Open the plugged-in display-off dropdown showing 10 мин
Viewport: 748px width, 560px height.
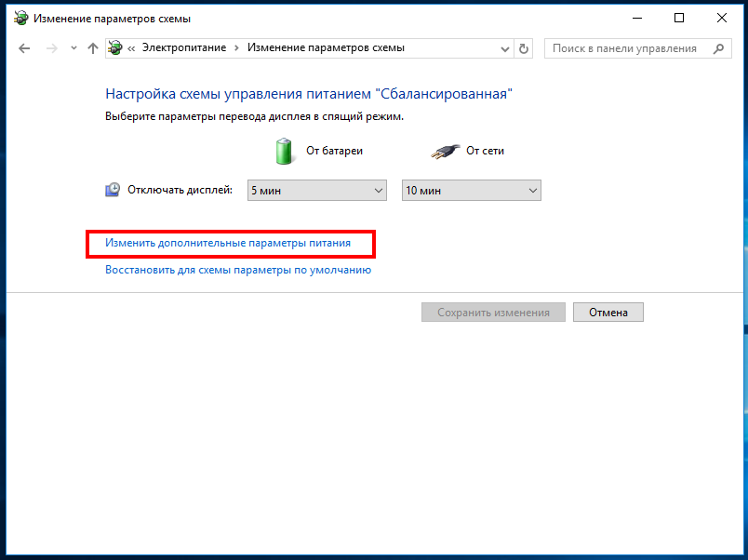coord(472,191)
